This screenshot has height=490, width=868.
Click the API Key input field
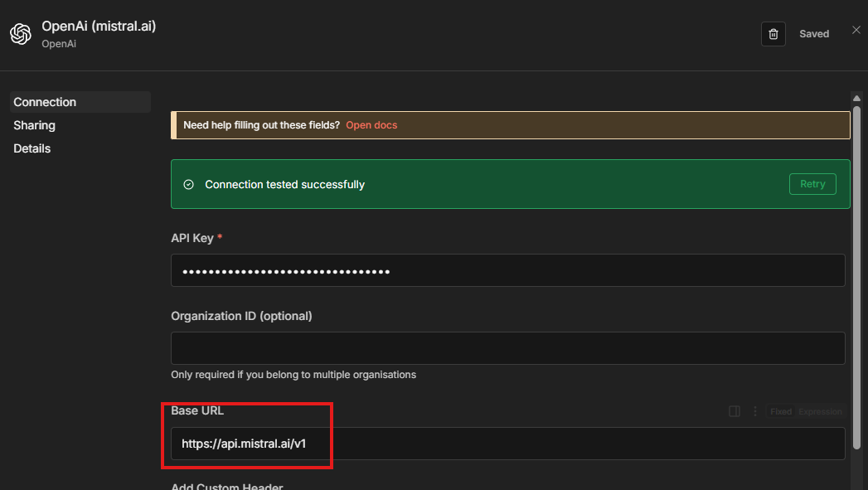pos(507,270)
